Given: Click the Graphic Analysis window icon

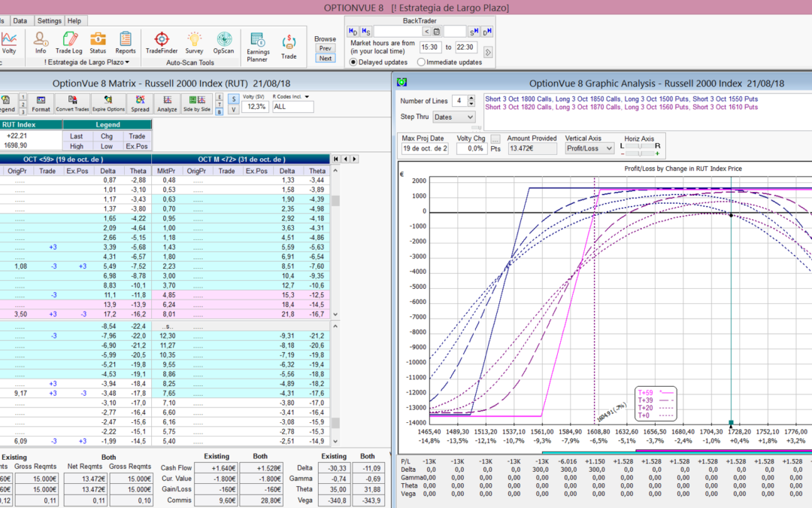Looking at the screenshot, I should [401, 83].
